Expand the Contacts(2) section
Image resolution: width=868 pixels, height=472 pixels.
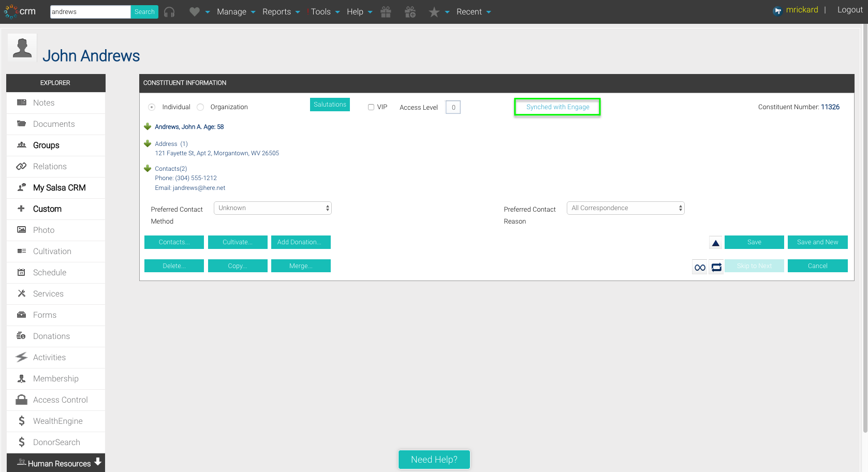(148, 168)
